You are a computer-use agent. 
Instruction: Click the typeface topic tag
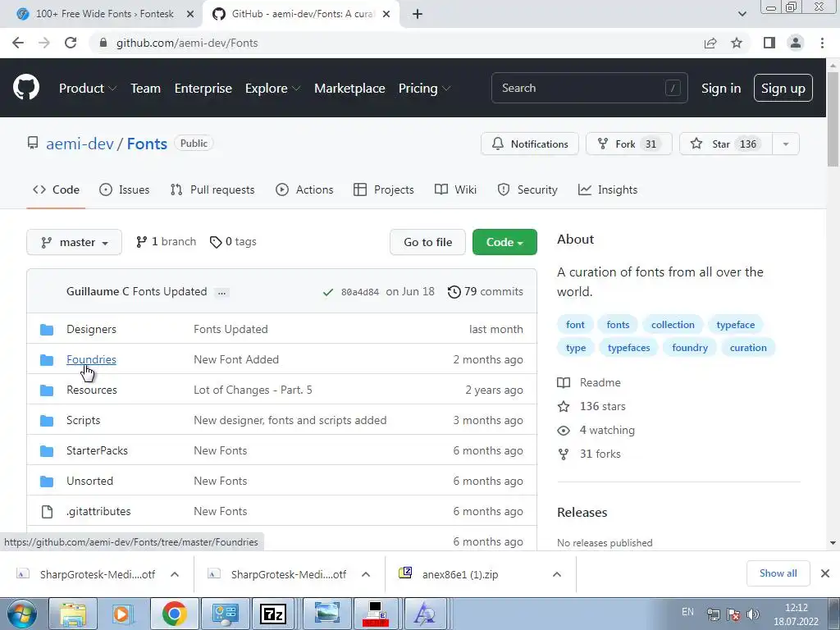click(x=735, y=325)
